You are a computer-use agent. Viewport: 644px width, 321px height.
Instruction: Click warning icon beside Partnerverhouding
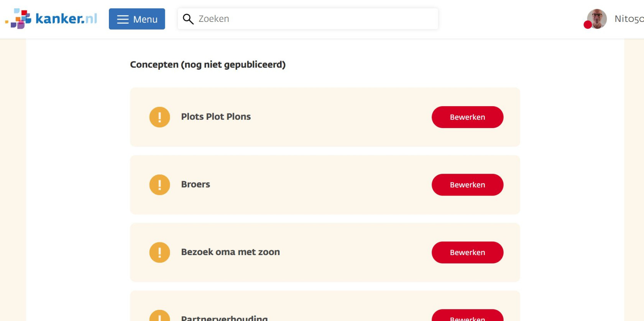[159, 316]
